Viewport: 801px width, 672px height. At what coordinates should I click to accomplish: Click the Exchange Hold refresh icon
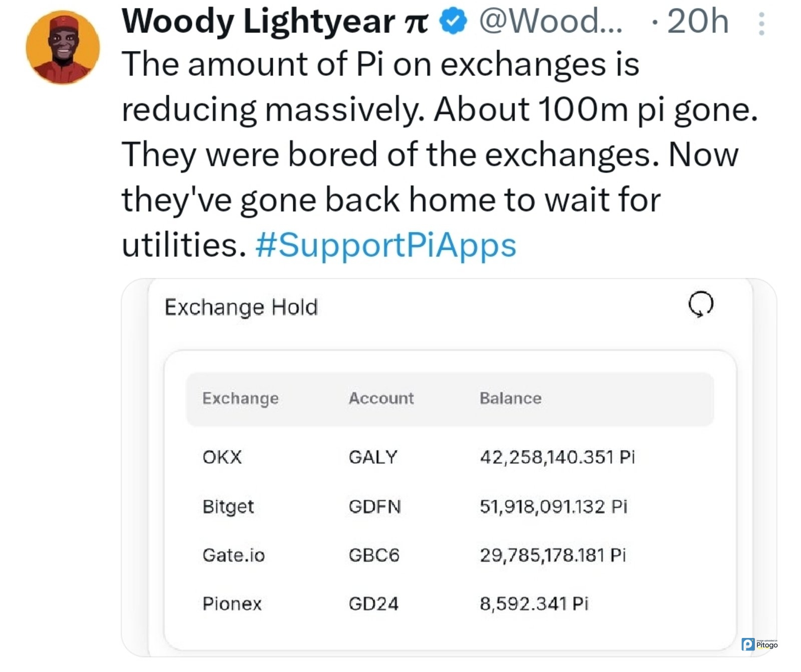pyautogui.click(x=700, y=304)
